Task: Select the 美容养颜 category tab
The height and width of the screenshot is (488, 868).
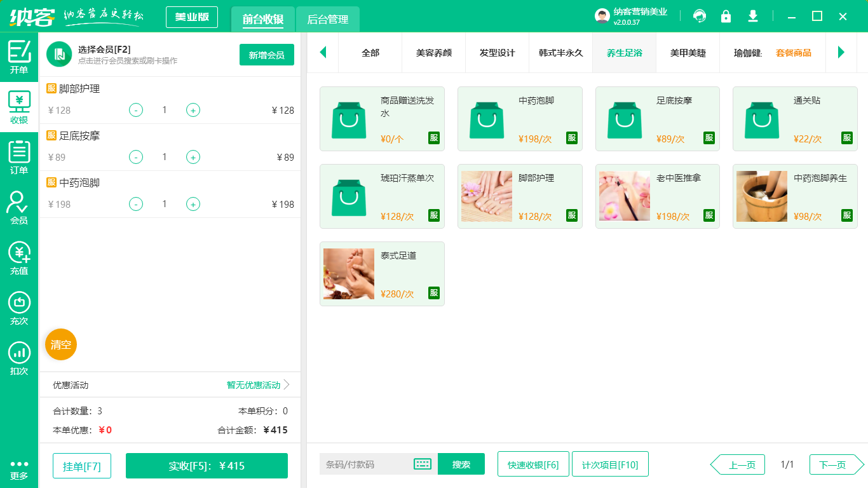Action: (x=434, y=53)
